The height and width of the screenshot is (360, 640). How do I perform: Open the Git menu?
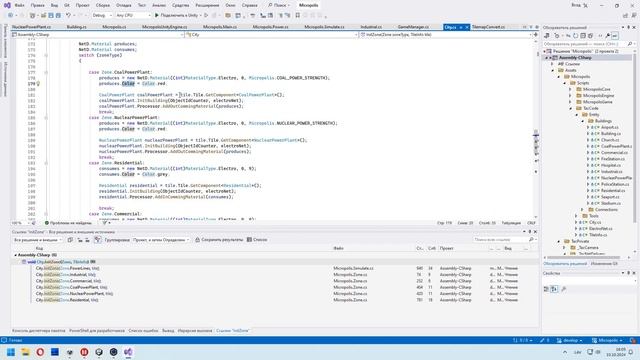click(x=67, y=5)
